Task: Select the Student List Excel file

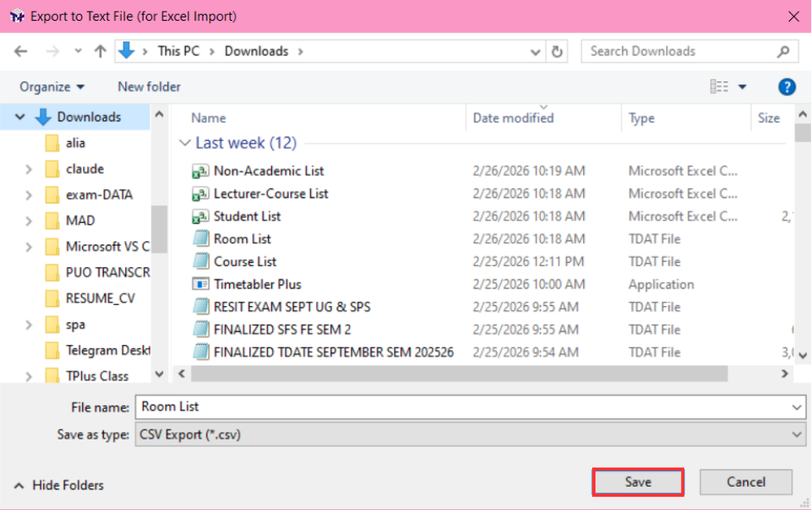Action: point(247,216)
